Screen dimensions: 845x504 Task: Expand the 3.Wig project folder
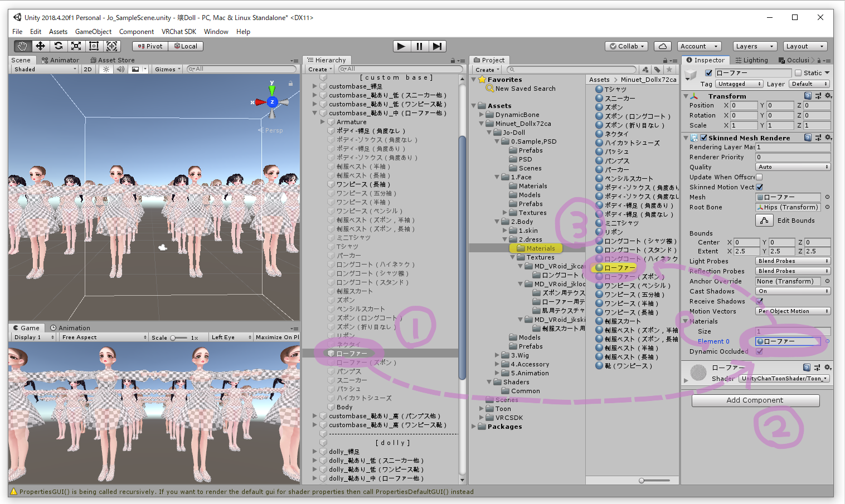(x=497, y=355)
